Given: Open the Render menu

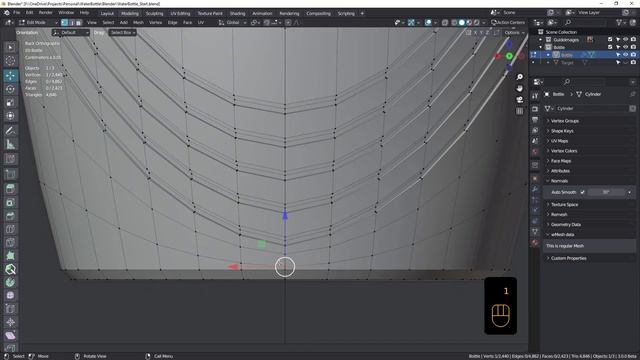Looking at the screenshot, I should 45,13.
